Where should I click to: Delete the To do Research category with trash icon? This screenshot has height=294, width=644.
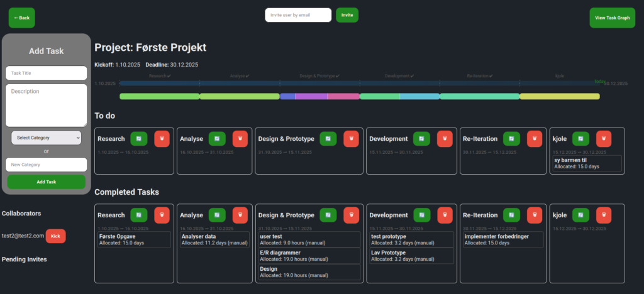(162, 139)
